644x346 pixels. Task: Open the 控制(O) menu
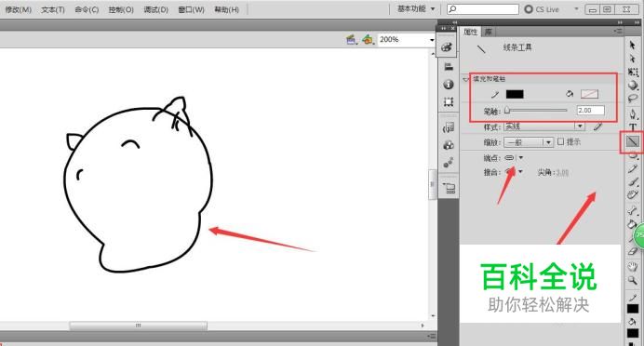pyautogui.click(x=121, y=9)
